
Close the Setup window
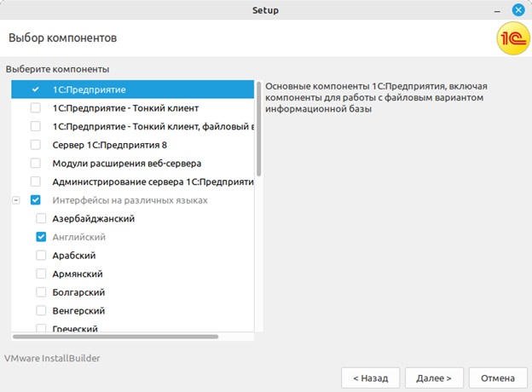[518, 10]
